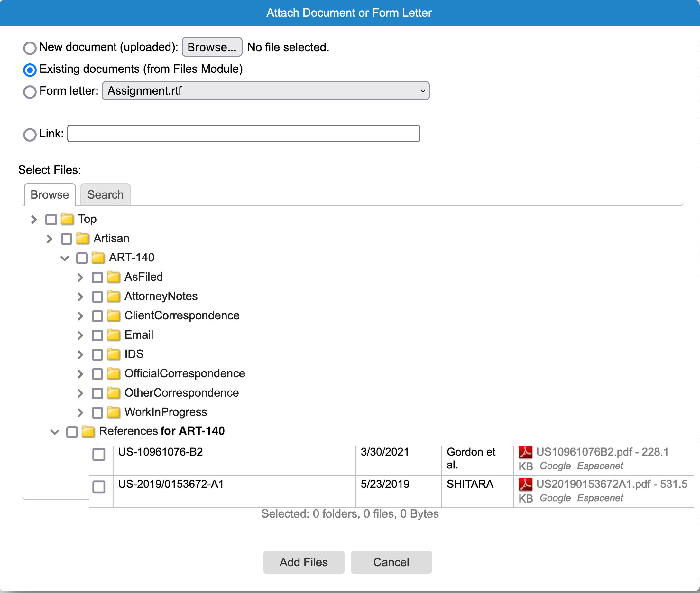Screen dimensions: 700x593
Task: Select the Link radio button
Action: point(30,134)
